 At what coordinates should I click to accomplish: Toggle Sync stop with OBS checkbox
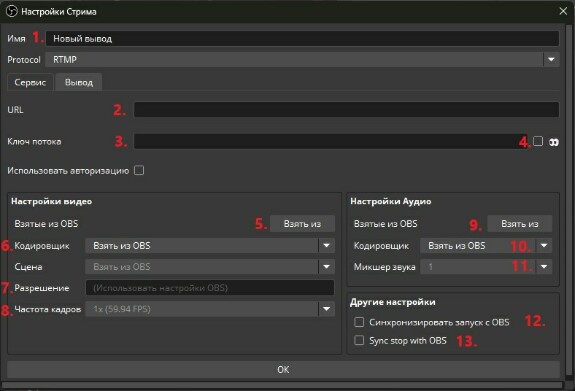(359, 340)
